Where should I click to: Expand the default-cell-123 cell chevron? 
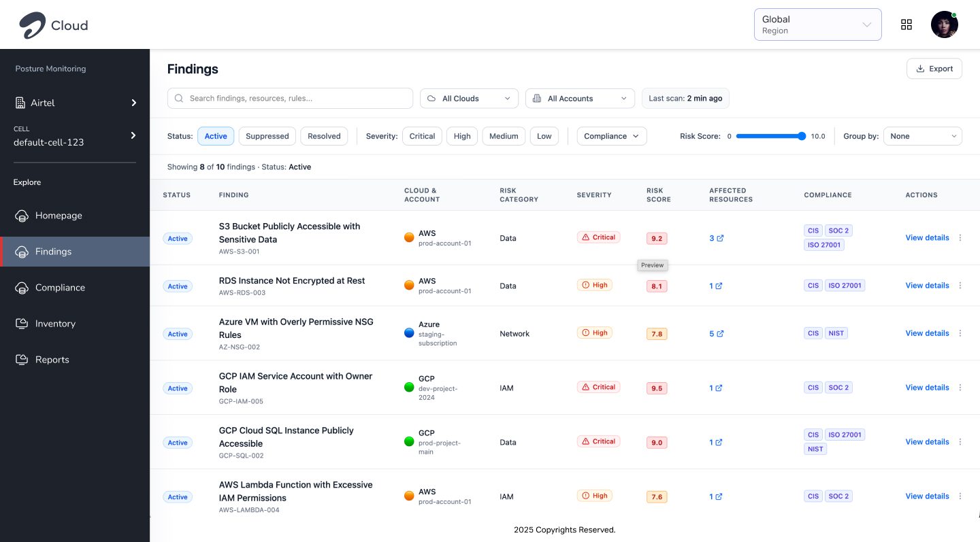tap(133, 135)
